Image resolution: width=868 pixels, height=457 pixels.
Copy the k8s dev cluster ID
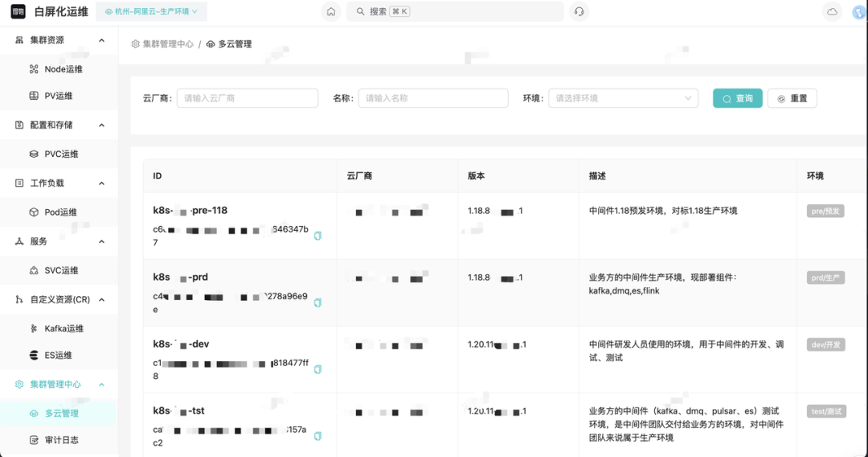click(317, 369)
